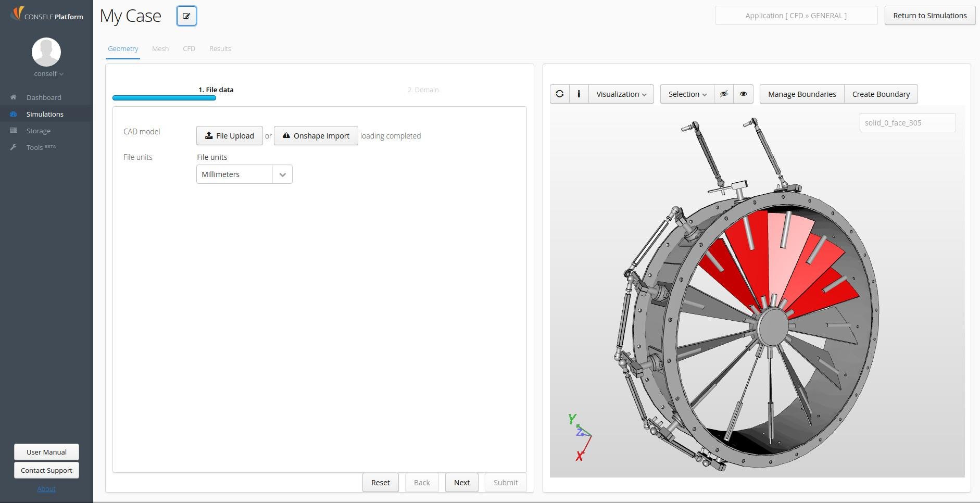
Task: Click the CONSELF Platform logo
Action: click(x=46, y=14)
